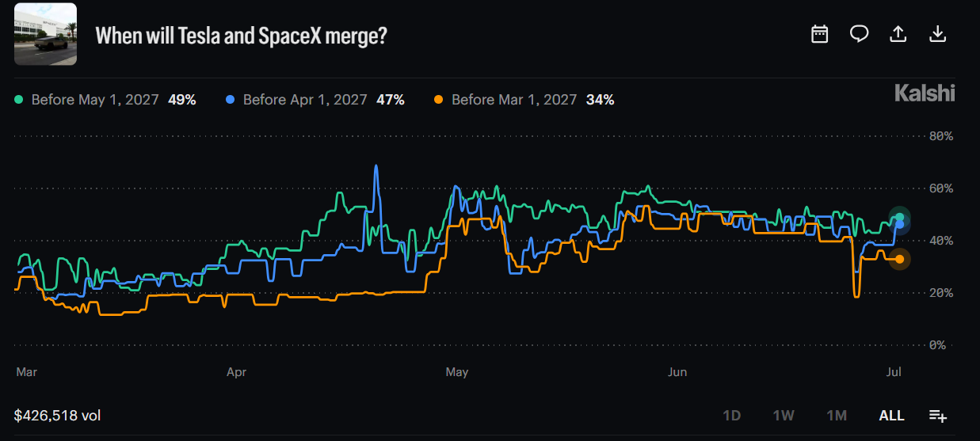The height and width of the screenshot is (441, 980).
Task: Click the Jul x-axis label
Action: (893, 371)
